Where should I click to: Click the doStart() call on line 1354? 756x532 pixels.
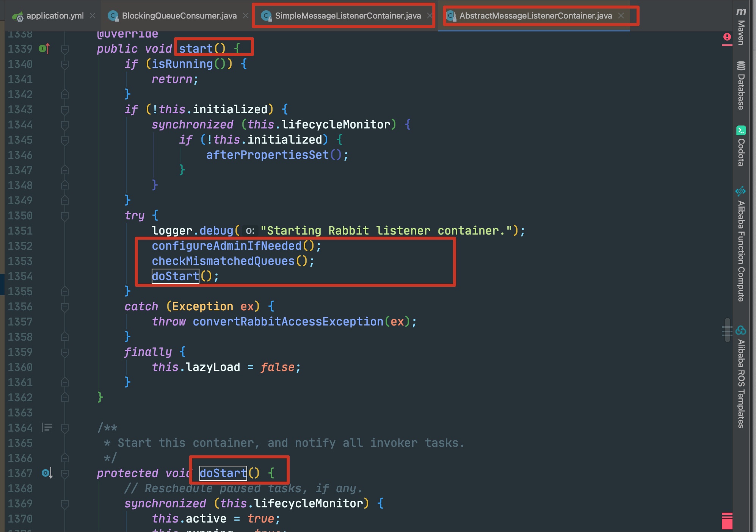(x=176, y=276)
